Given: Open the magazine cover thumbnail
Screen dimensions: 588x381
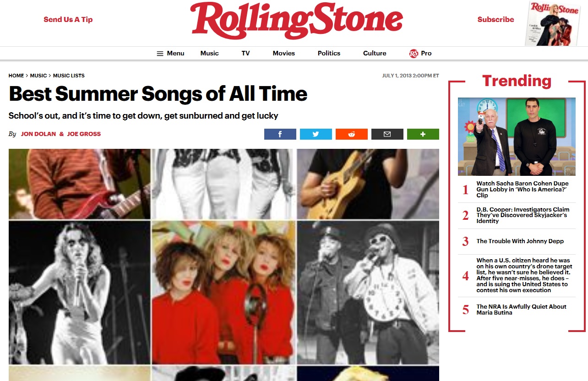Looking at the screenshot, I should pyautogui.click(x=553, y=23).
